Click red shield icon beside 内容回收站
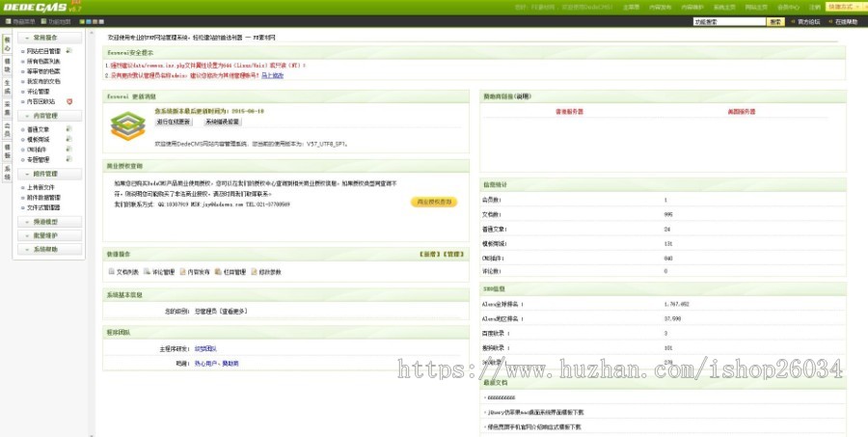This screenshot has height=437, width=868. click(69, 100)
